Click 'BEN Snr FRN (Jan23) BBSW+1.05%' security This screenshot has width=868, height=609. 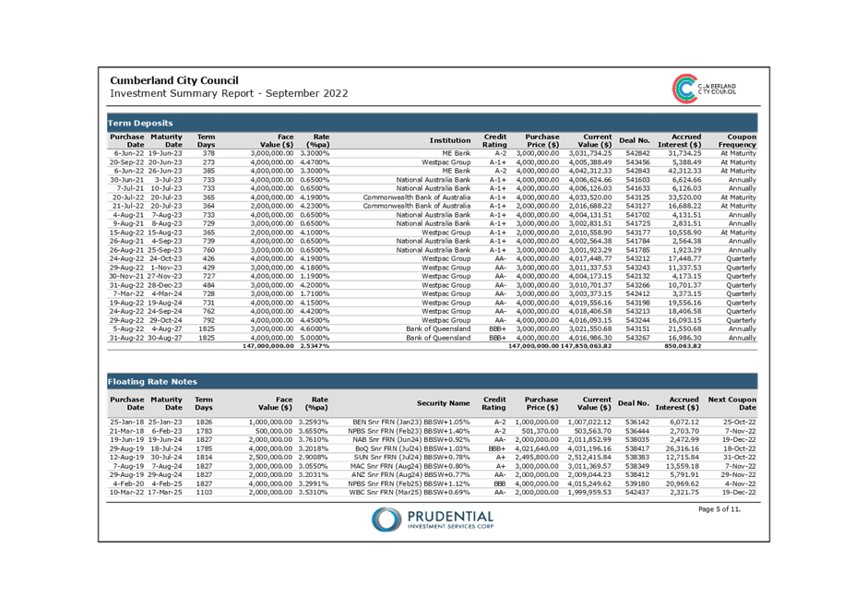(411, 422)
